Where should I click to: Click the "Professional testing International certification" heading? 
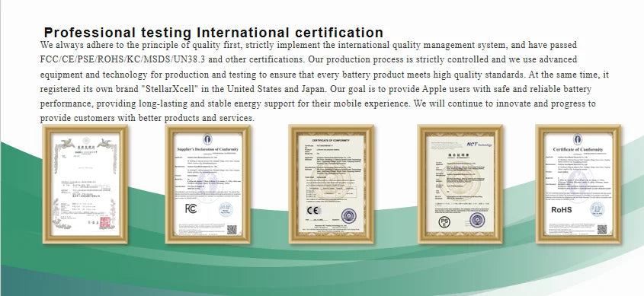[x=213, y=33]
